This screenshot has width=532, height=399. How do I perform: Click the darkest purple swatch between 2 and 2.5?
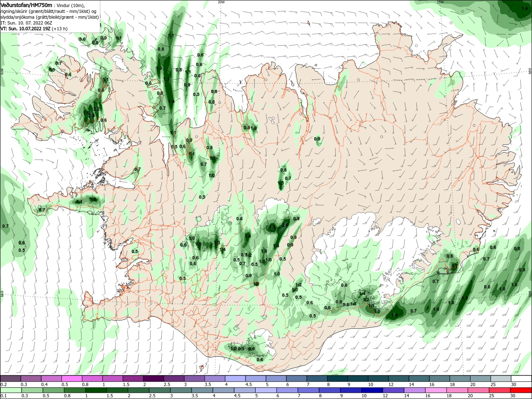pos(153,379)
